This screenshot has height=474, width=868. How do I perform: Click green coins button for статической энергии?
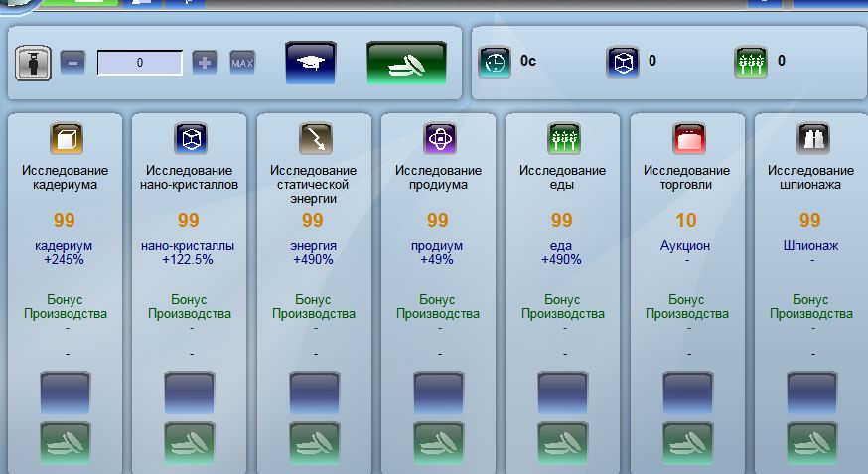[x=315, y=443]
